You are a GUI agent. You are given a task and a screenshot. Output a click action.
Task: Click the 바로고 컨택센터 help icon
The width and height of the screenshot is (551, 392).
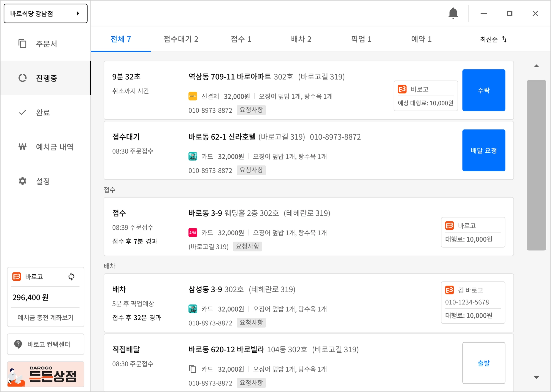pyautogui.click(x=18, y=344)
